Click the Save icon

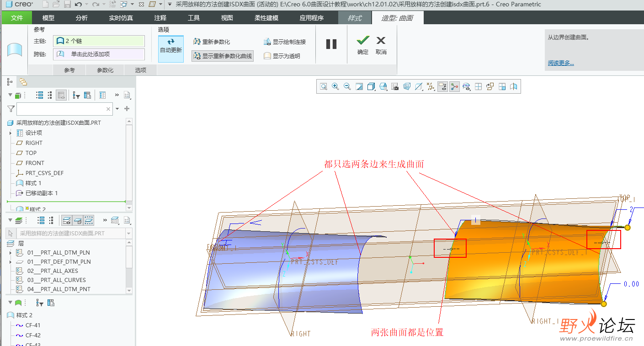point(67,5)
